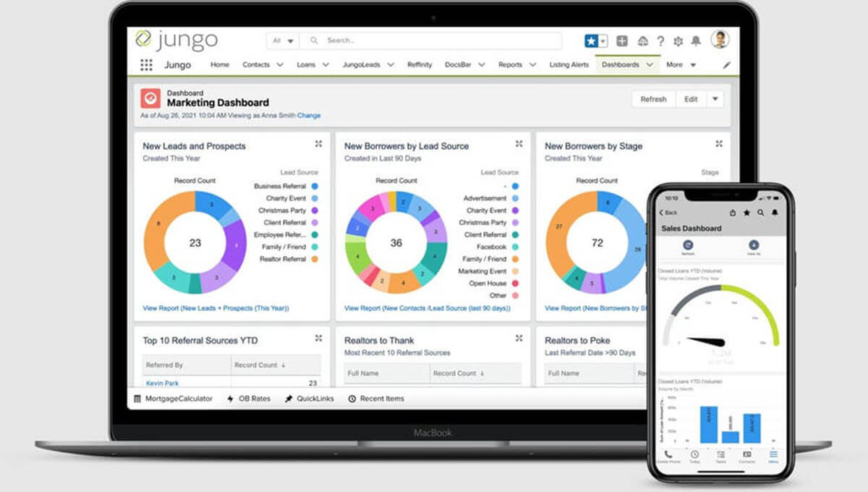Expand the New Leads and Prospects chart
The width and height of the screenshot is (868, 492).
pyautogui.click(x=318, y=144)
